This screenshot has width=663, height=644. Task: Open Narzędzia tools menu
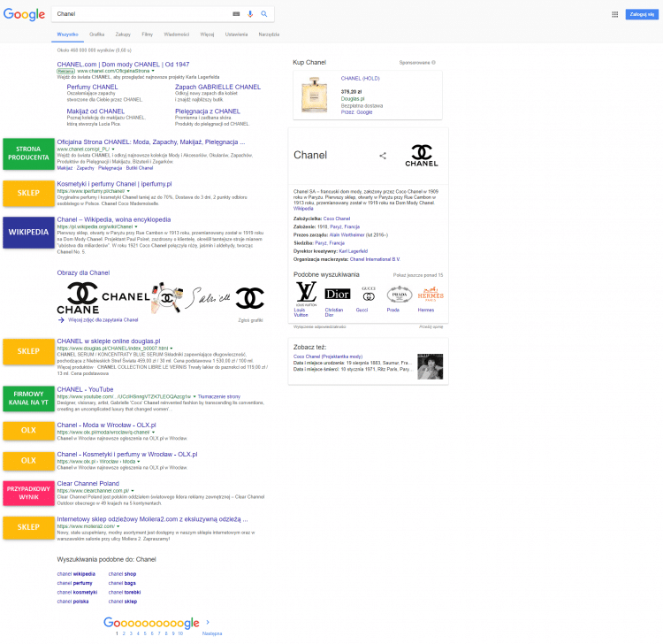pos(269,34)
